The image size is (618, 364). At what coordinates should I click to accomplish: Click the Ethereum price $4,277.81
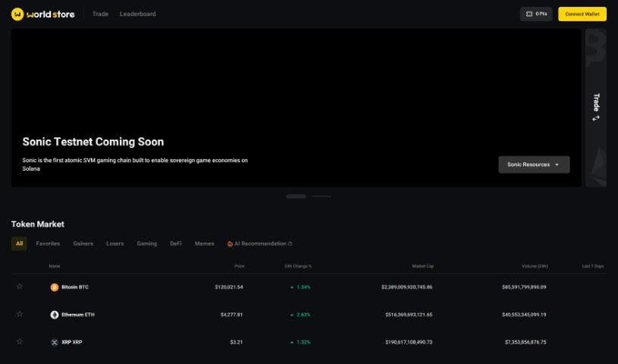pyautogui.click(x=232, y=315)
